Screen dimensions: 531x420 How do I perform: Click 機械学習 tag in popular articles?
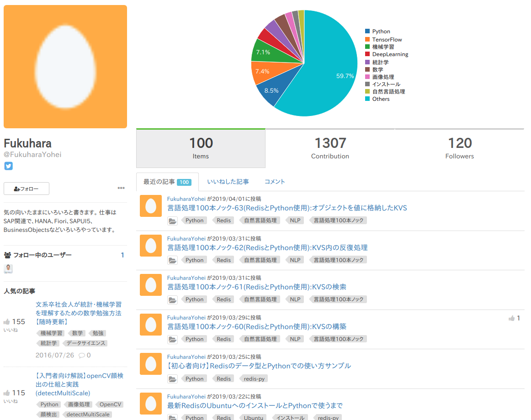51,333
